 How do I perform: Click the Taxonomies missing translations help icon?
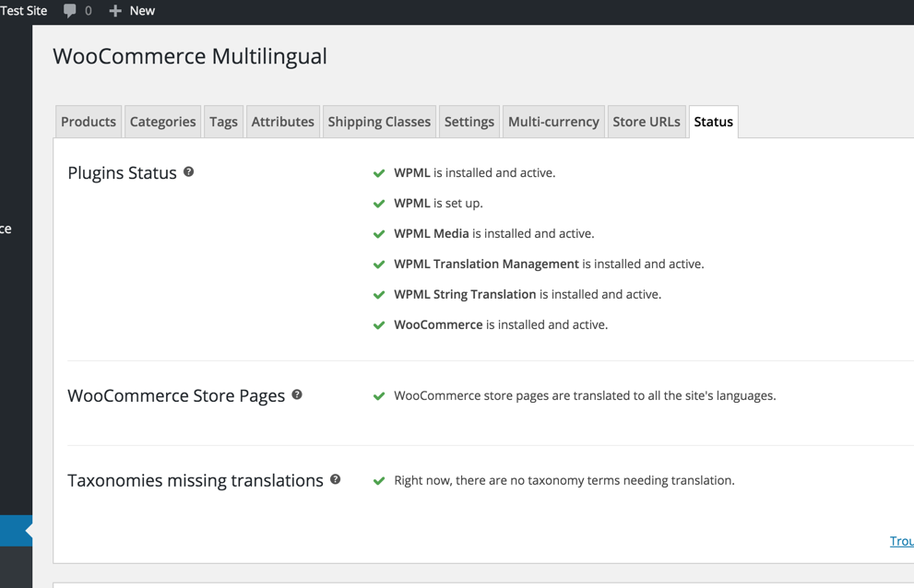tap(335, 479)
